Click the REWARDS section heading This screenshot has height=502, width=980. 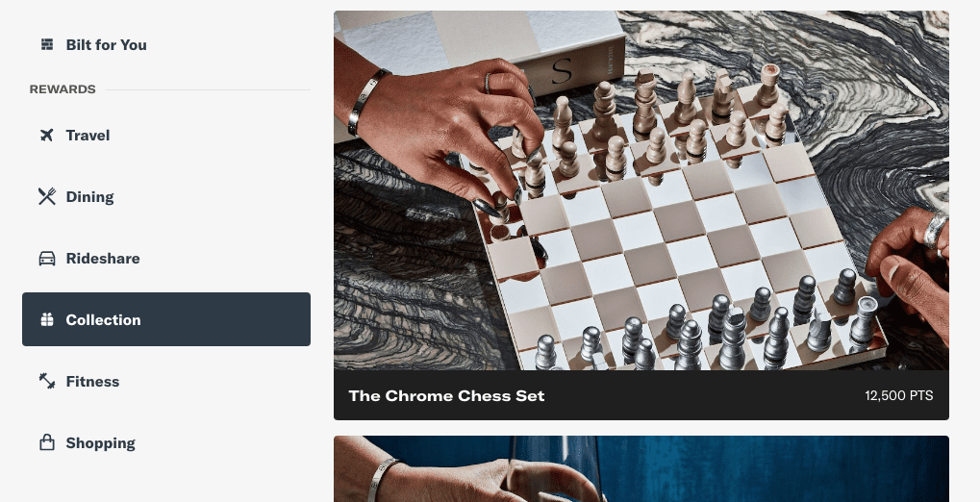[x=63, y=89]
